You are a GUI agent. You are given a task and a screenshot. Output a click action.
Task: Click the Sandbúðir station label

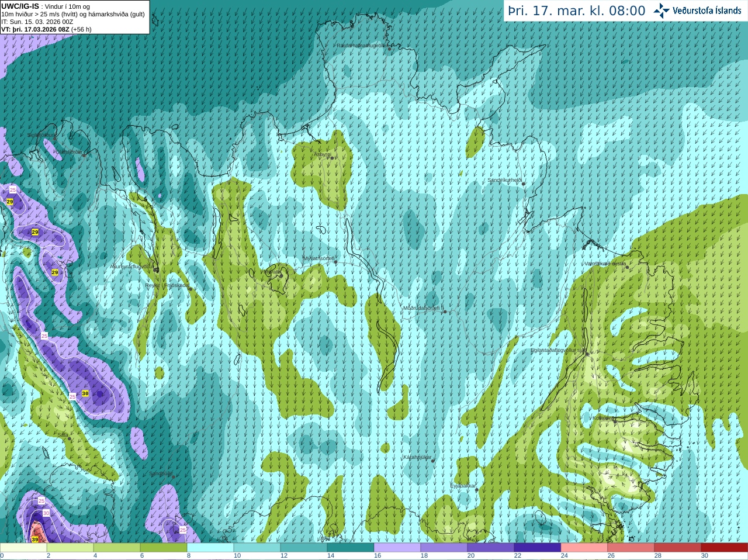point(161,473)
